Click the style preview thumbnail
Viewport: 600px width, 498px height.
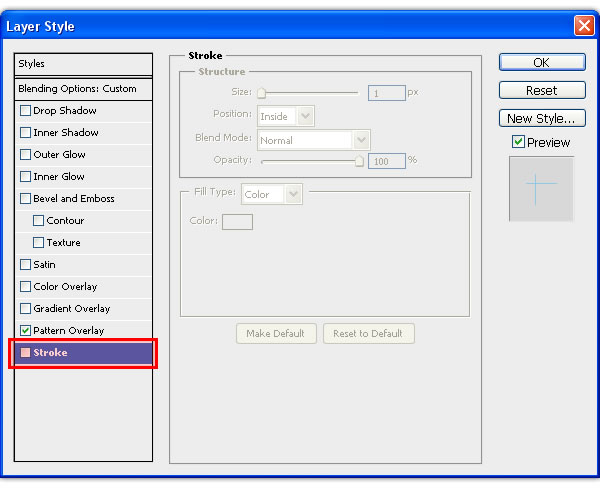[541, 189]
